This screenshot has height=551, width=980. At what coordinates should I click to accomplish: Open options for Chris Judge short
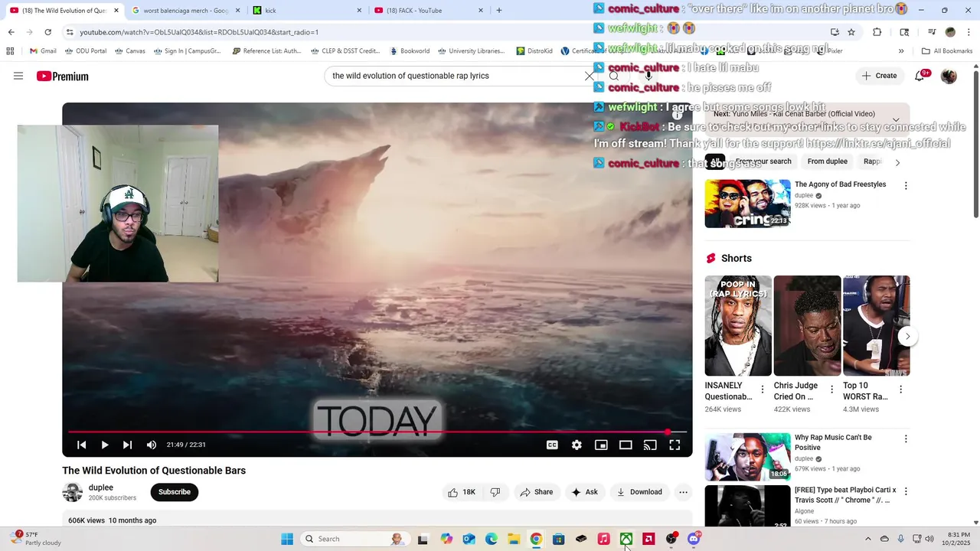coord(831,390)
